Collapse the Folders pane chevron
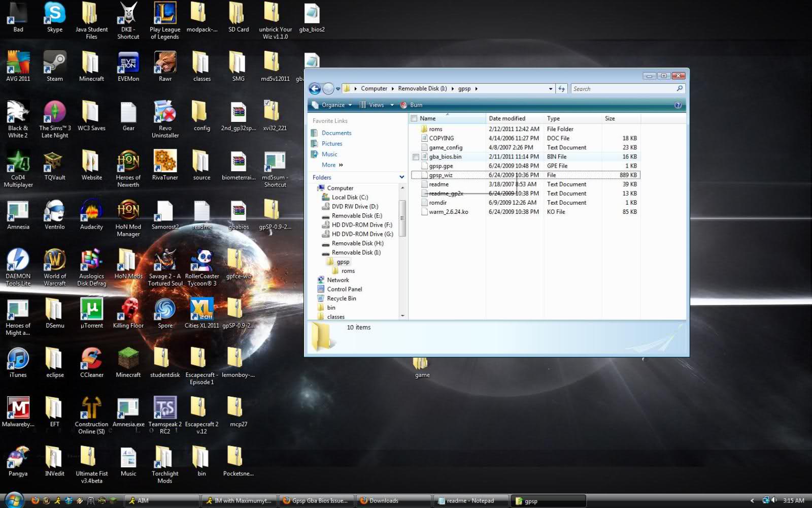 pos(401,177)
